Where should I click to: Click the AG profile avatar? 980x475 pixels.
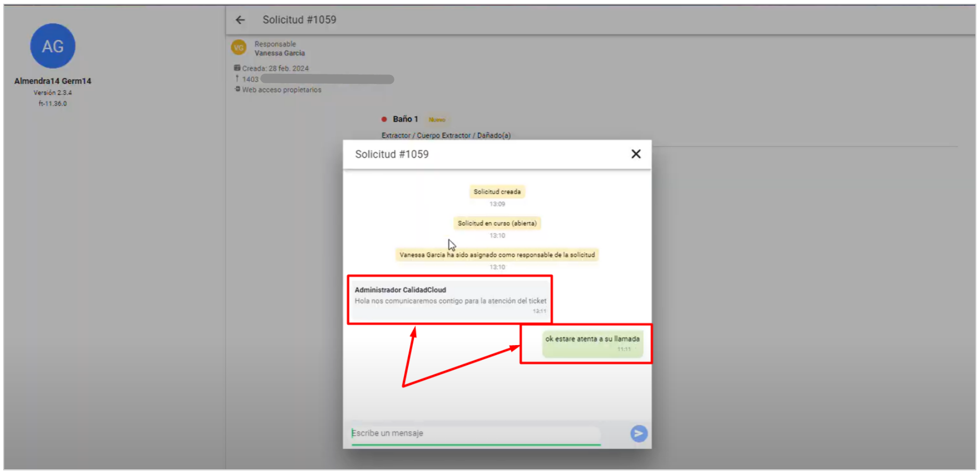[53, 46]
